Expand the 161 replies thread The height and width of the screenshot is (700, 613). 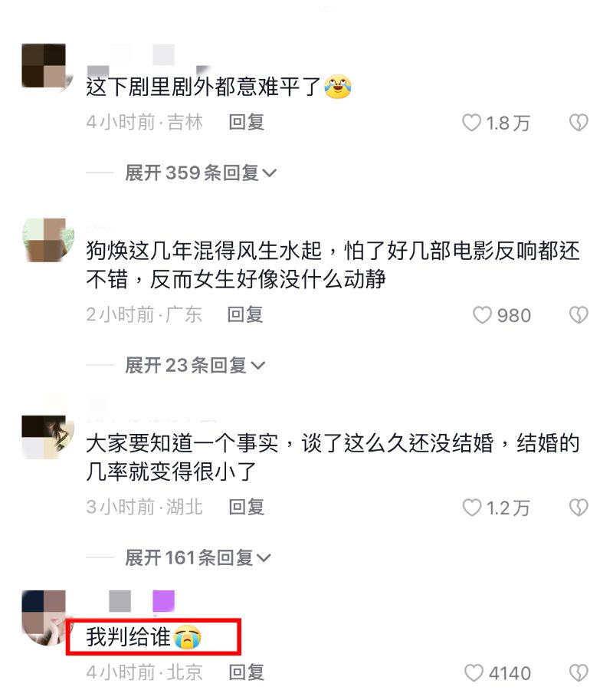point(198,557)
